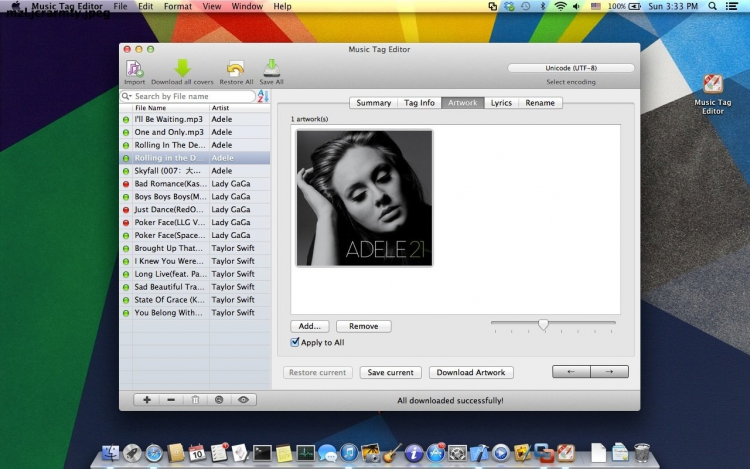Open Messages bubble icon in Dock
The image size is (750, 469).
click(x=327, y=453)
